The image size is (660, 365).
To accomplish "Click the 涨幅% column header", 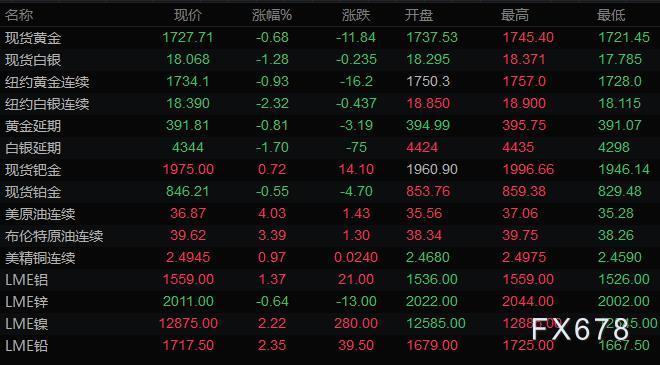I will (x=272, y=16).
